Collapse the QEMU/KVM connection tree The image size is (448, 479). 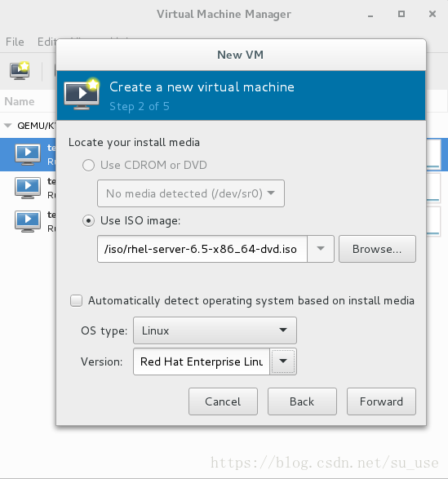[7, 126]
